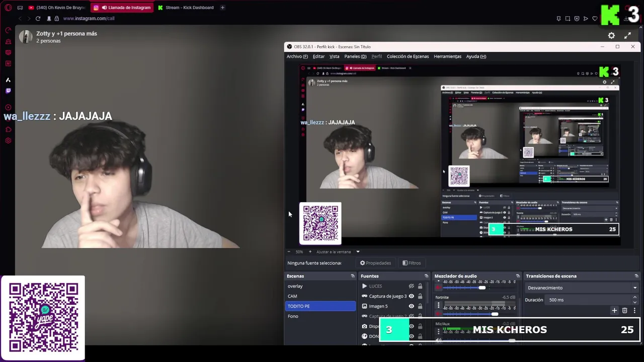Open the fortnite audio track options menu

[x=438, y=305]
